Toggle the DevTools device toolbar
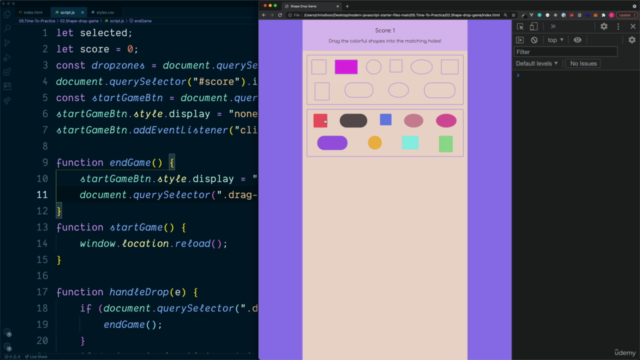Viewport: 640px width, 360px height. tap(533, 27)
